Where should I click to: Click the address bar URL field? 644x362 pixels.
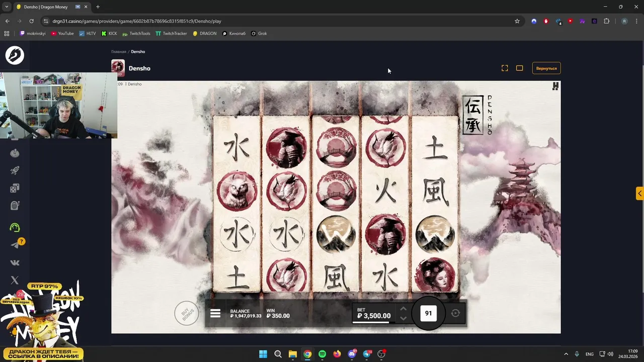[x=282, y=21]
